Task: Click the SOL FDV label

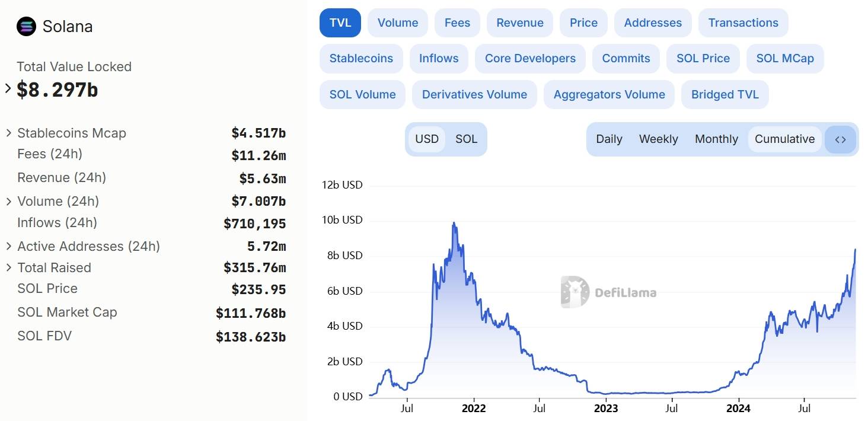Action: pos(44,336)
